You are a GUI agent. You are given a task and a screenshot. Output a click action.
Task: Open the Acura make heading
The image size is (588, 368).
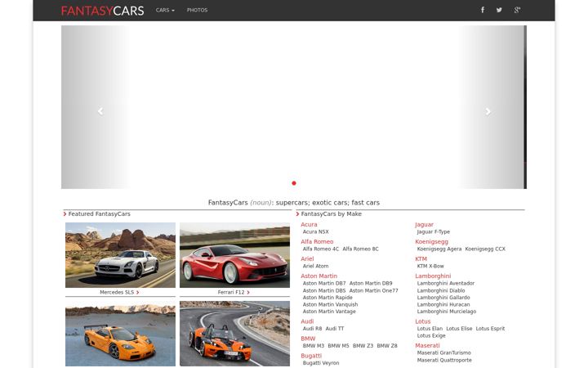tap(309, 225)
